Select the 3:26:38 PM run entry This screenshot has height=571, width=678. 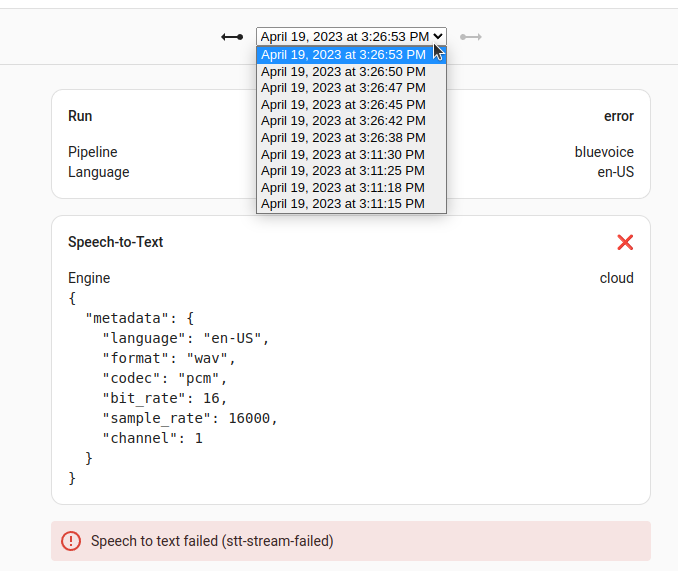[x=343, y=138]
